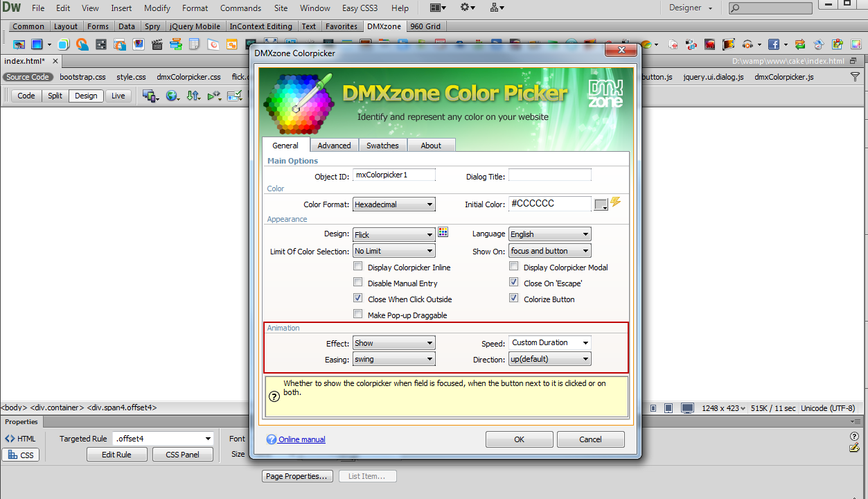
Task: Open the Color Format dropdown
Action: 394,204
